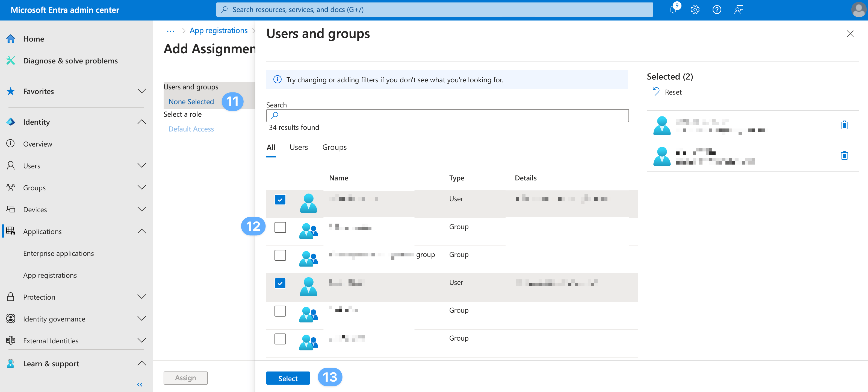Click the Select button
868x392 pixels.
288,378
